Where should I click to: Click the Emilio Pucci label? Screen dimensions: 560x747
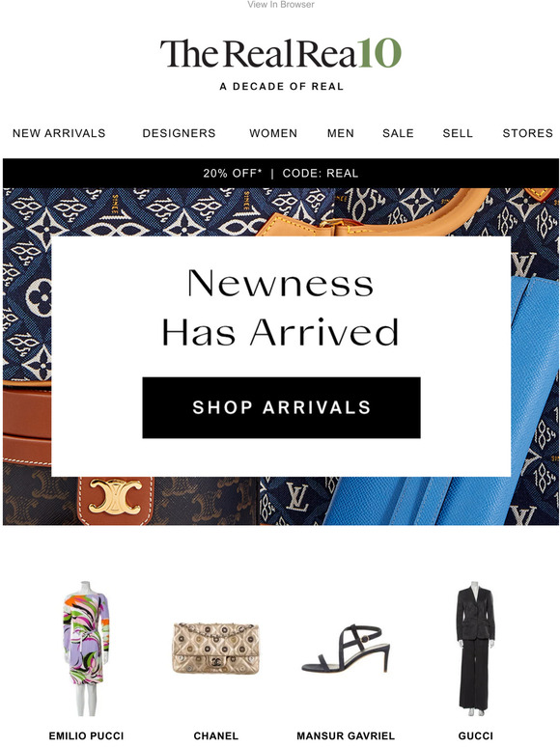[86, 735]
